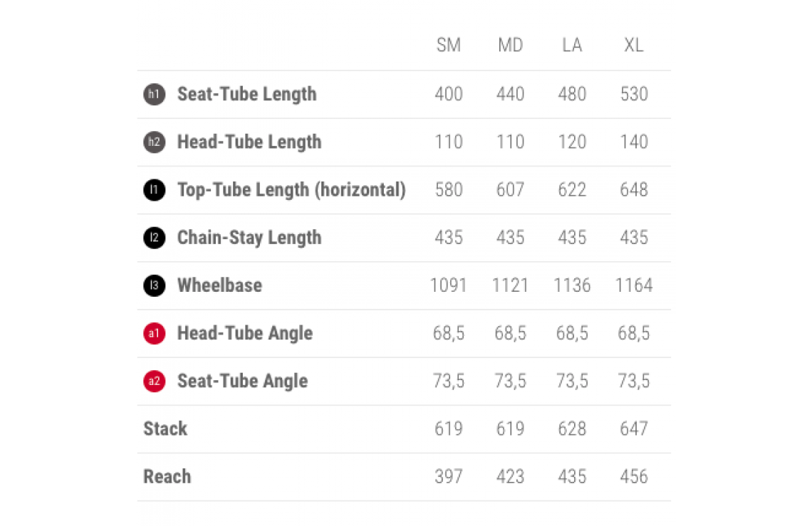Screen dimensions: 812x526
Task: Click the l1 Top-Tube Length icon
Action: pyautogui.click(x=154, y=190)
